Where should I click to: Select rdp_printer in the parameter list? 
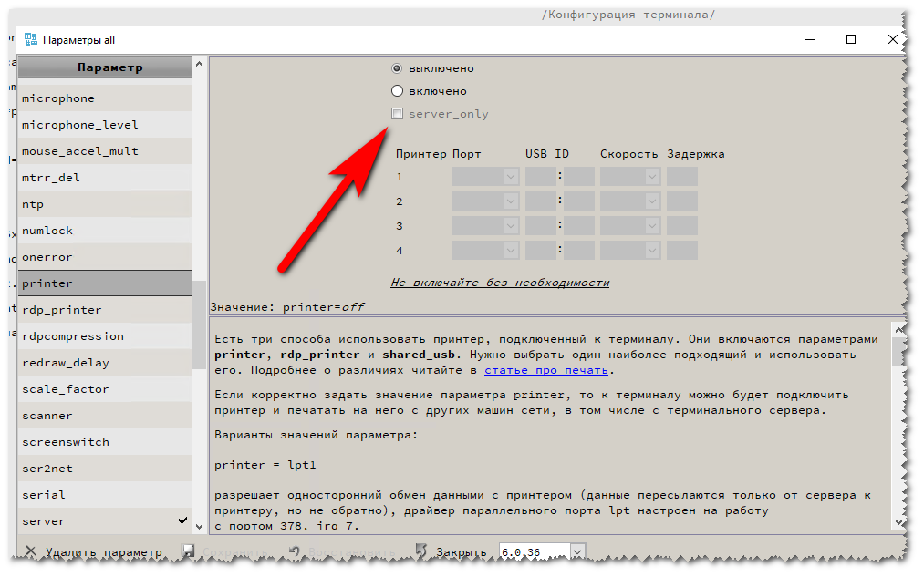tap(62, 310)
